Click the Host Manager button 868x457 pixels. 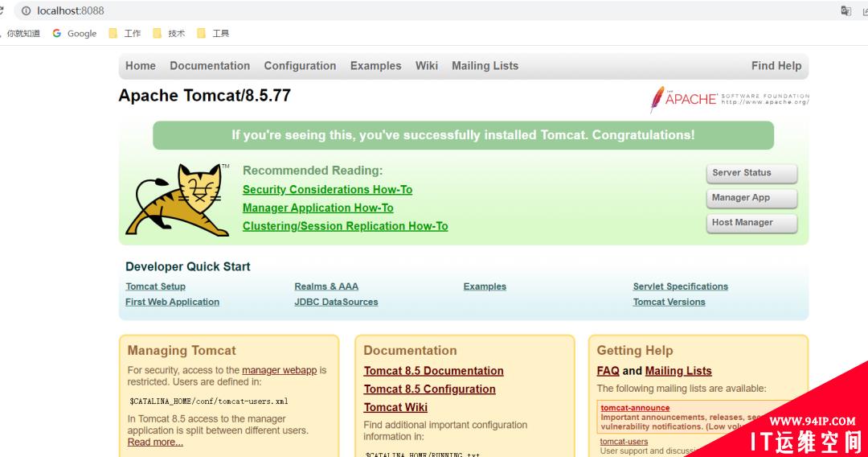click(751, 223)
